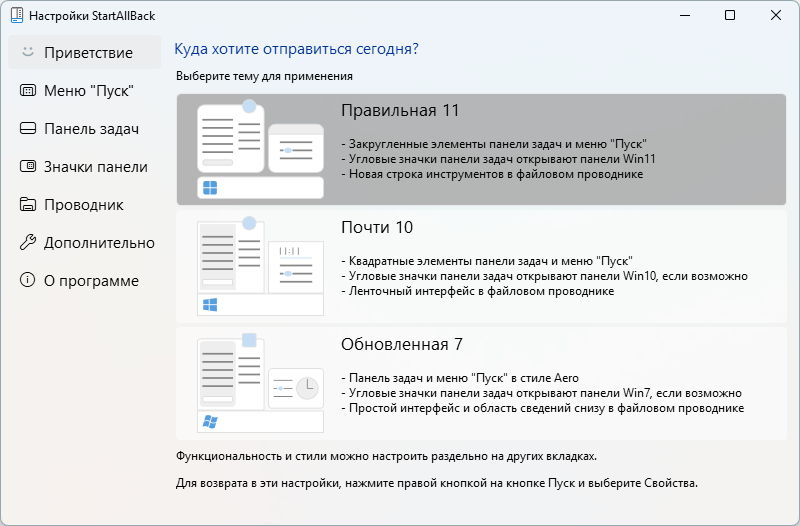The height and width of the screenshot is (526, 800).
Task: Maximize the StartAllBack settings window
Action: point(730,15)
